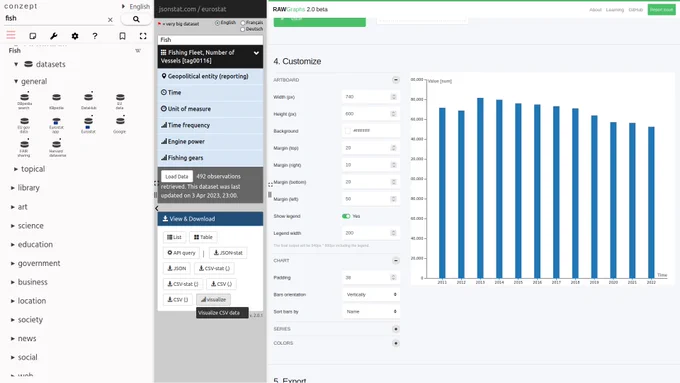Click the View & Download header

[210, 219]
